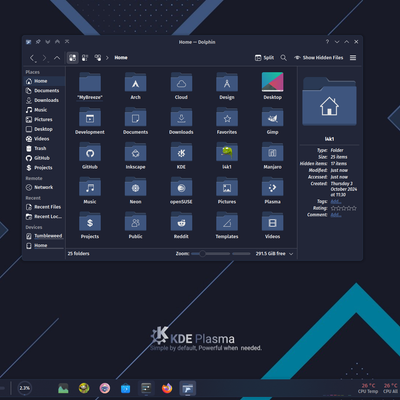Open Network under Remote
The width and height of the screenshot is (400, 400).
pyautogui.click(x=44, y=187)
